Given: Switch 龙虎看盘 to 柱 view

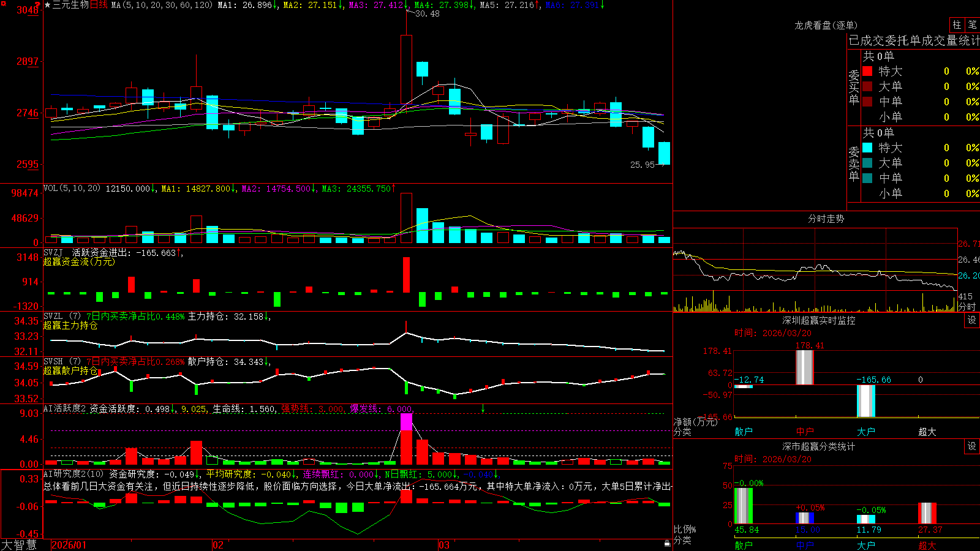Looking at the screenshot, I should [957, 25].
